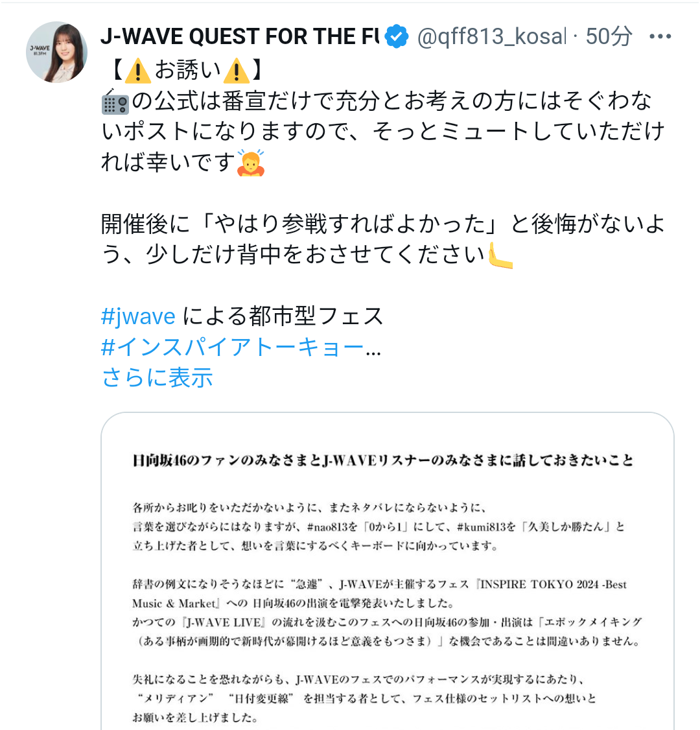The height and width of the screenshot is (730, 700).
Task: Expand post with さらに表示
Action: [157, 377]
